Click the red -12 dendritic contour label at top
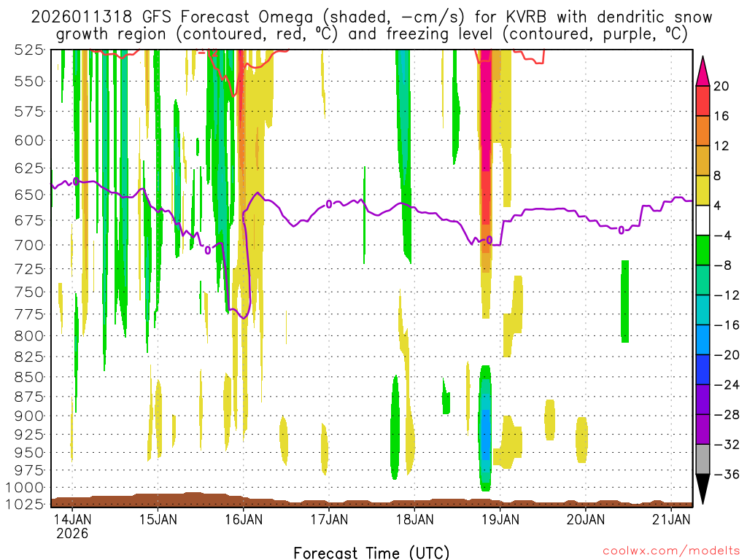Viewport: 747px width, 560px height. point(208,52)
